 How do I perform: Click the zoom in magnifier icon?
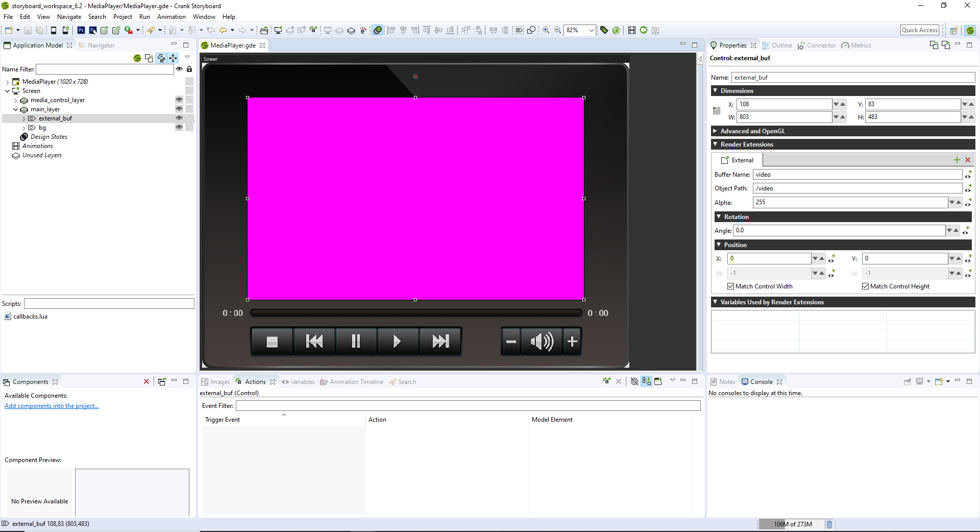point(546,31)
